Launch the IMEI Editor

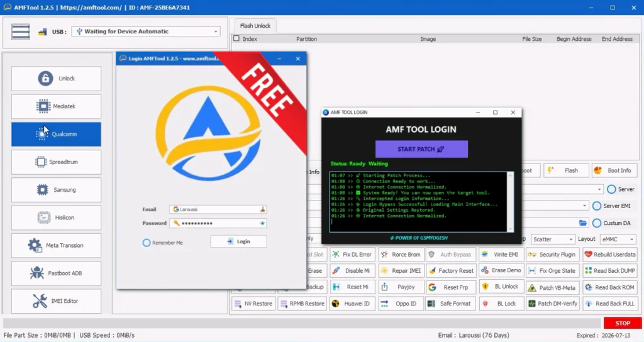(56, 301)
